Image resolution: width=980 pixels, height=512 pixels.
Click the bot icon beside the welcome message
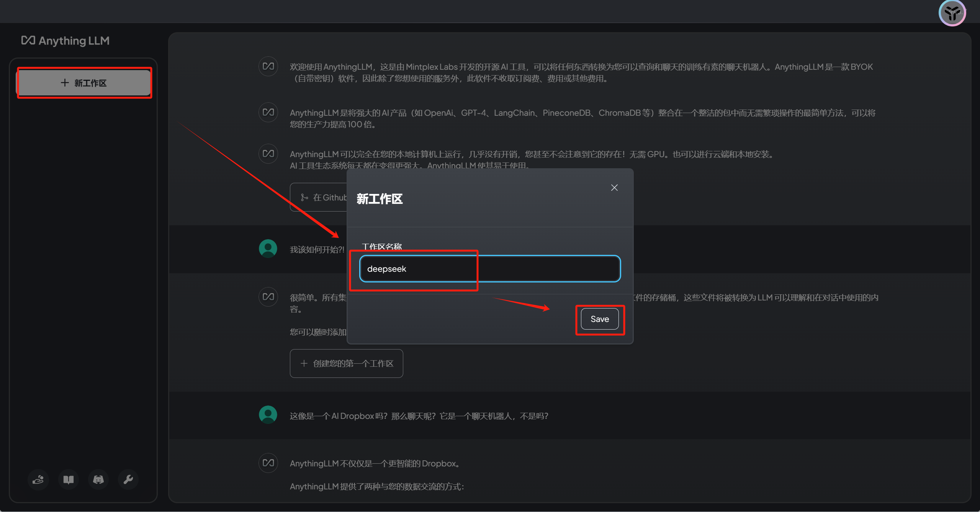(x=268, y=66)
